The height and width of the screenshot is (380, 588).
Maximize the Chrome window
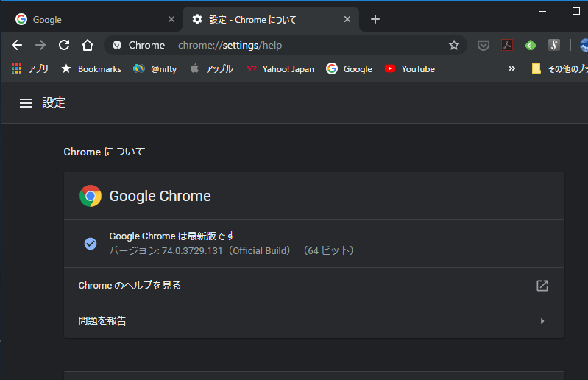(x=576, y=11)
